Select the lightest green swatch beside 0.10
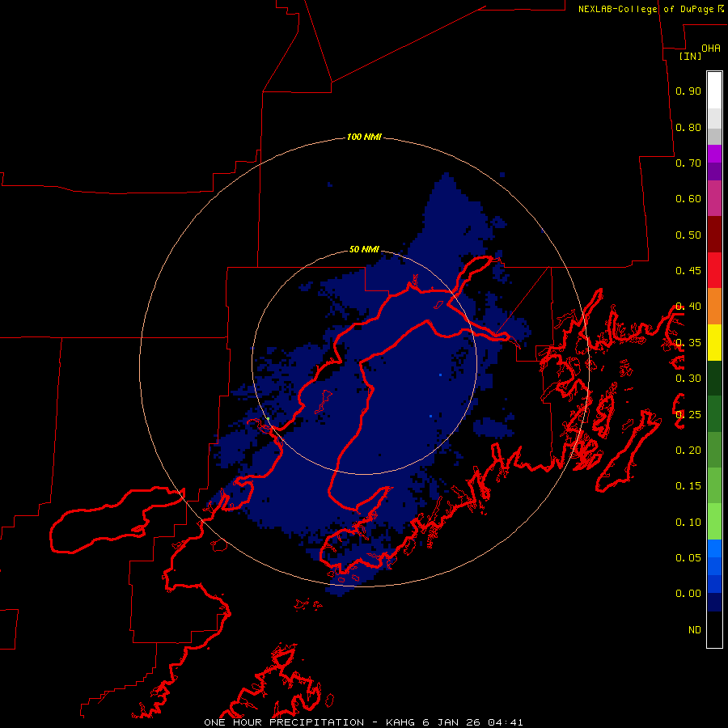The image size is (728, 728). (714, 522)
